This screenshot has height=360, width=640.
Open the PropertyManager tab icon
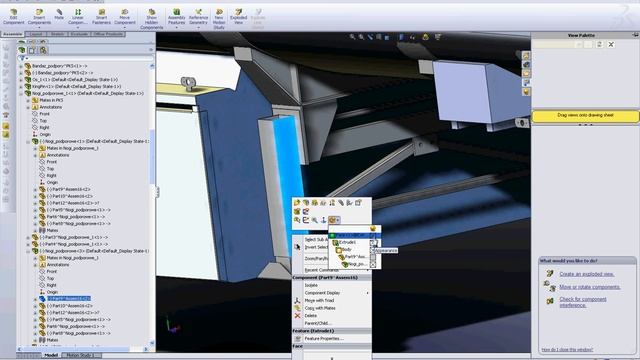click(x=32, y=50)
